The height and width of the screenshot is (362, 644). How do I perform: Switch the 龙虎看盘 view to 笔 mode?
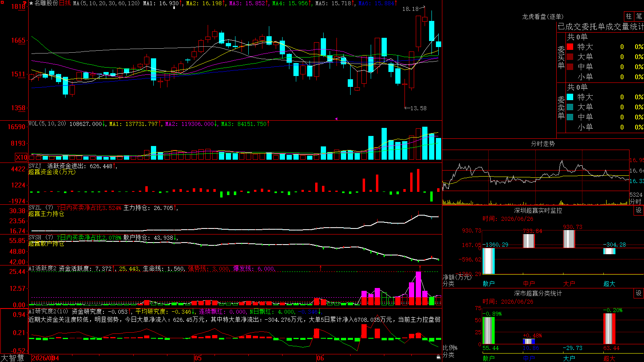(639, 16)
